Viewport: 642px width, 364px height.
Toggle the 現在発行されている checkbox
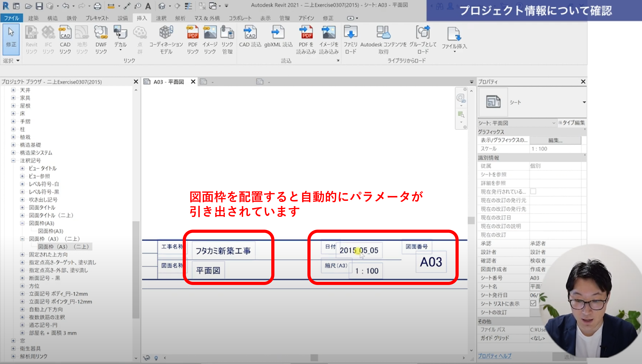click(533, 191)
